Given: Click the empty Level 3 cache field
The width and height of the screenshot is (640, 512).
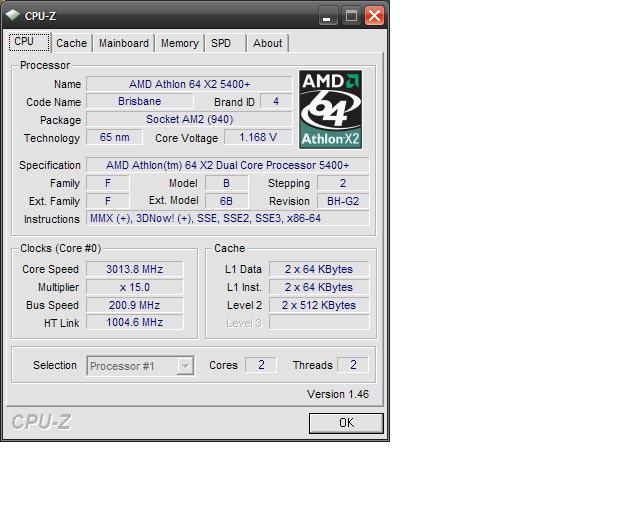Looking at the screenshot, I should pos(319,323).
